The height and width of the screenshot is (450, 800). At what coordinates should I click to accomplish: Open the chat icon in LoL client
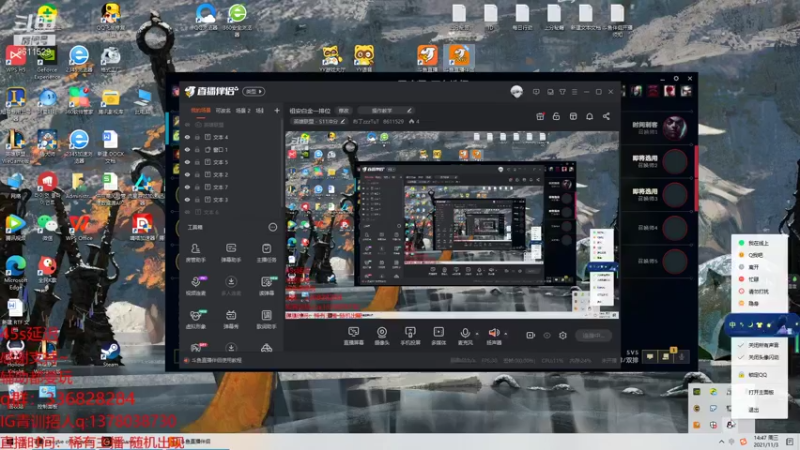(x=650, y=357)
